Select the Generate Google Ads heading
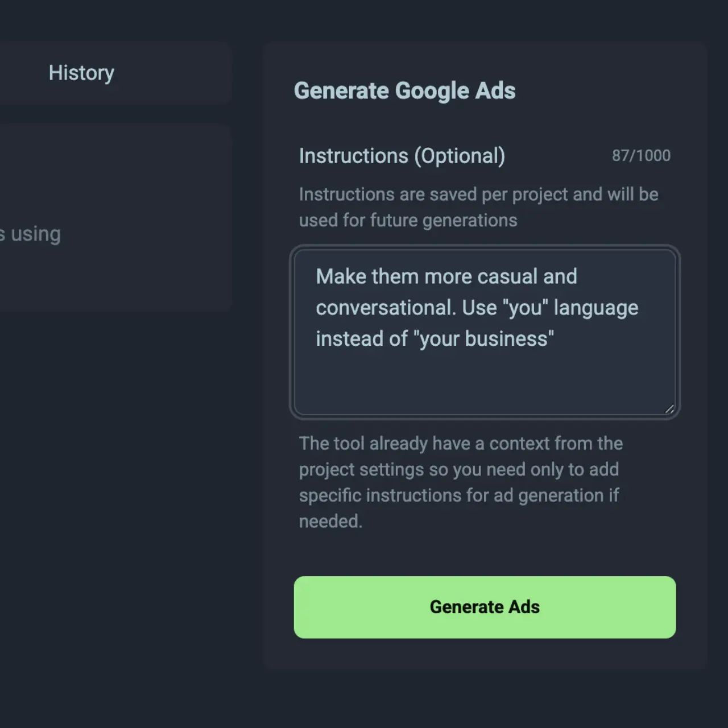Image resolution: width=728 pixels, height=728 pixels. [404, 90]
